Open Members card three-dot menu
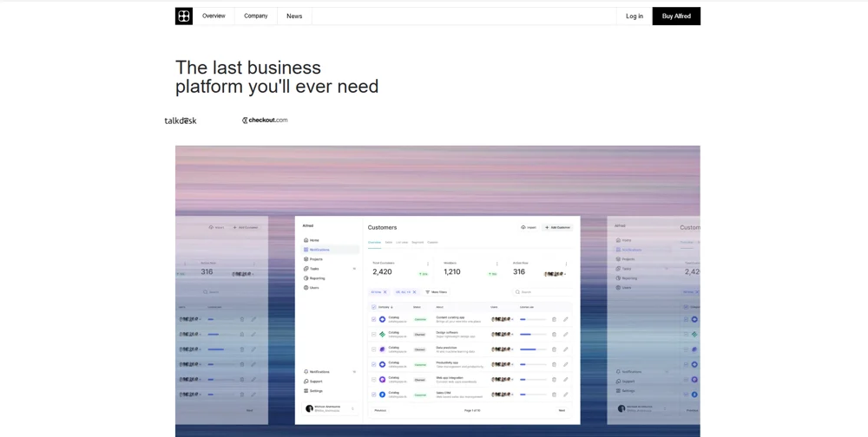The image size is (868, 437). click(x=497, y=264)
